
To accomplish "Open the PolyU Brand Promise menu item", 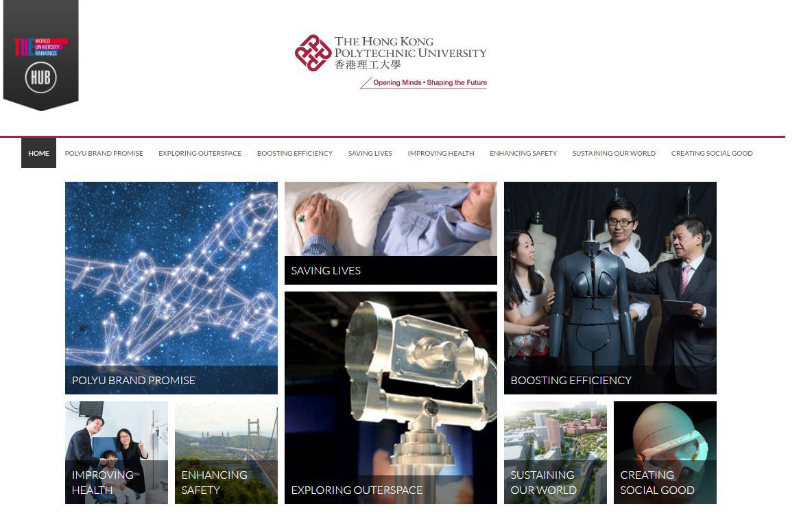I will click(104, 153).
